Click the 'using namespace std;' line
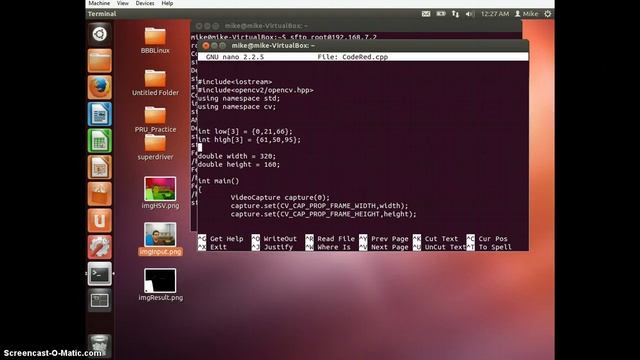The image size is (640, 360). point(239,98)
